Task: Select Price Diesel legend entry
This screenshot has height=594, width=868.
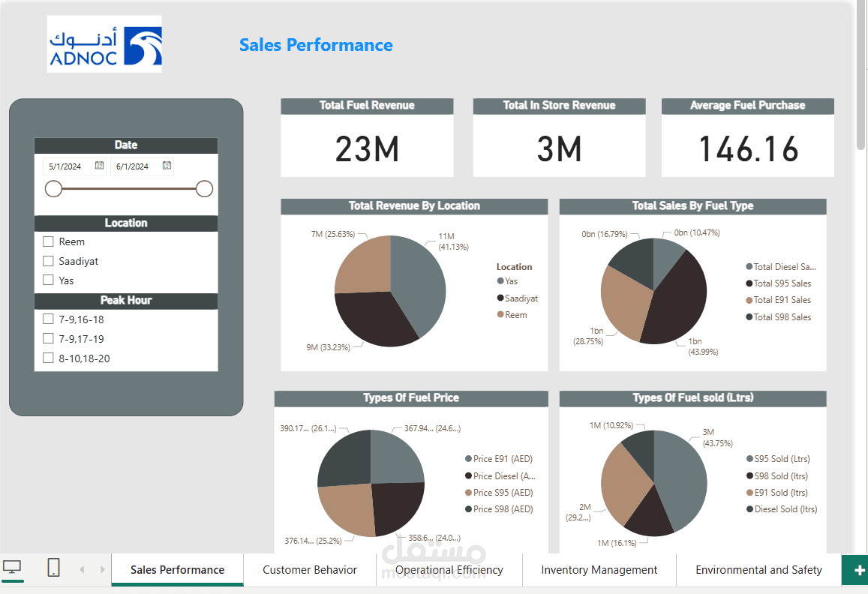Action: tap(500, 476)
